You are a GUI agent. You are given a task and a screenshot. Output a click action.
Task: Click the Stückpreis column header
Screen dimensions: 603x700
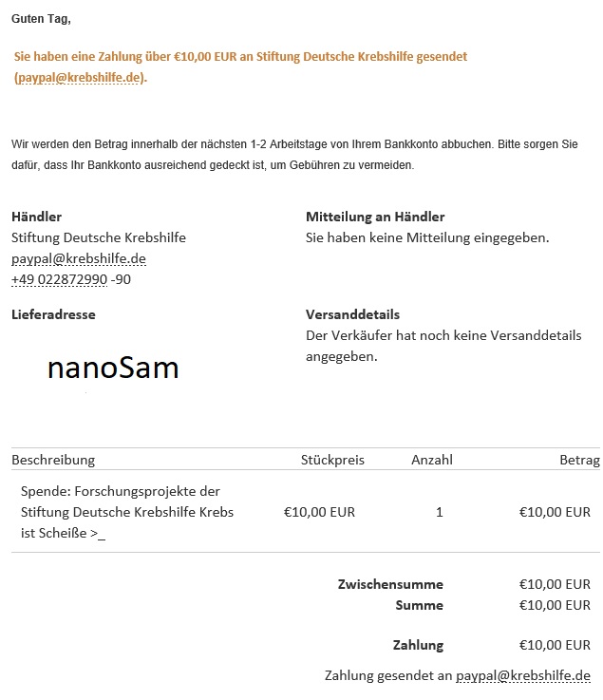pos(332,460)
